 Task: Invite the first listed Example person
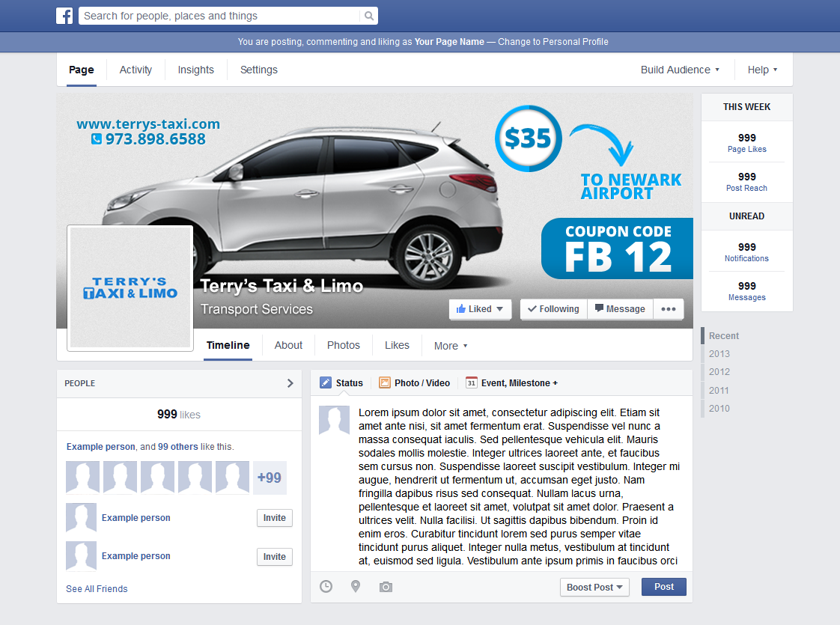(x=274, y=518)
